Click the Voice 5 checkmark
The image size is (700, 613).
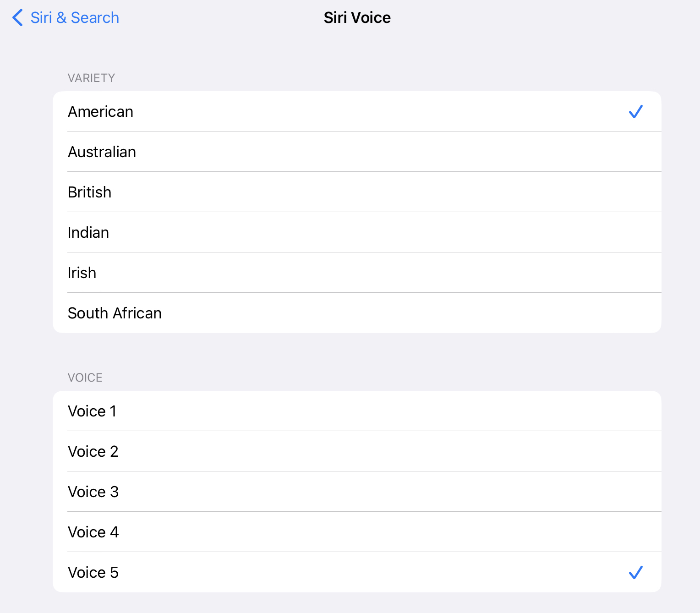[635, 573]
